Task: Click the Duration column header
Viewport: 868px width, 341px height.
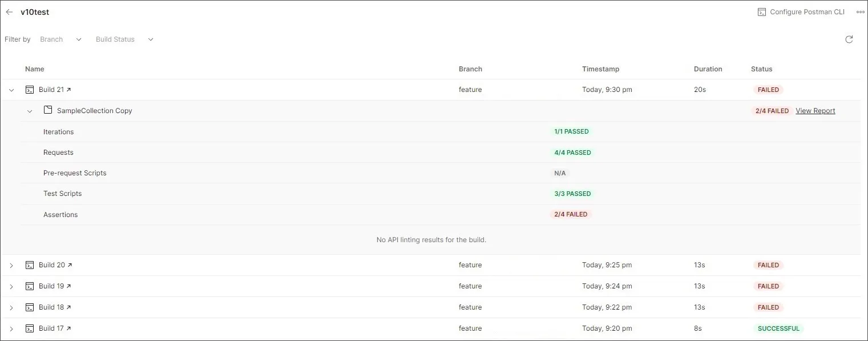Action: click(x=708, y=69)
